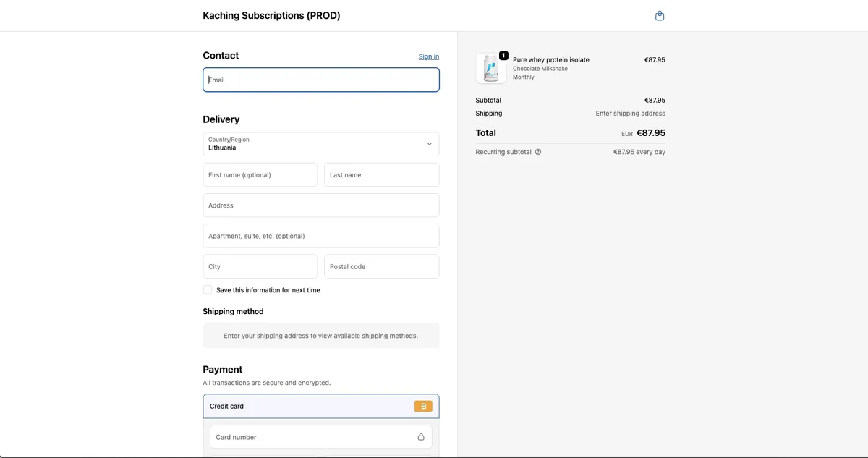Click the Monthly subscription label
Image resolution: width=868 pixels, height=458 pixels.
(524, 77)
